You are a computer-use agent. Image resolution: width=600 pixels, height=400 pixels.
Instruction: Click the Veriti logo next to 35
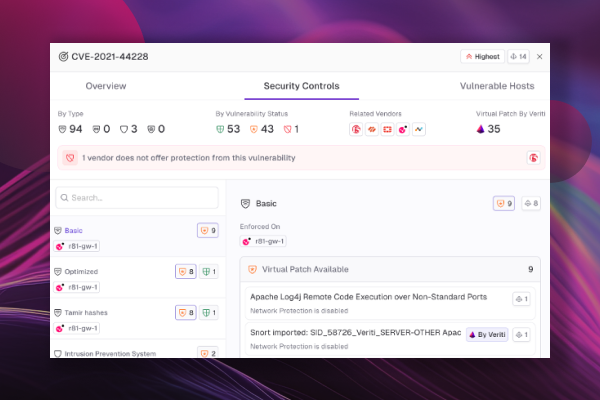click(x=481, y=129)
